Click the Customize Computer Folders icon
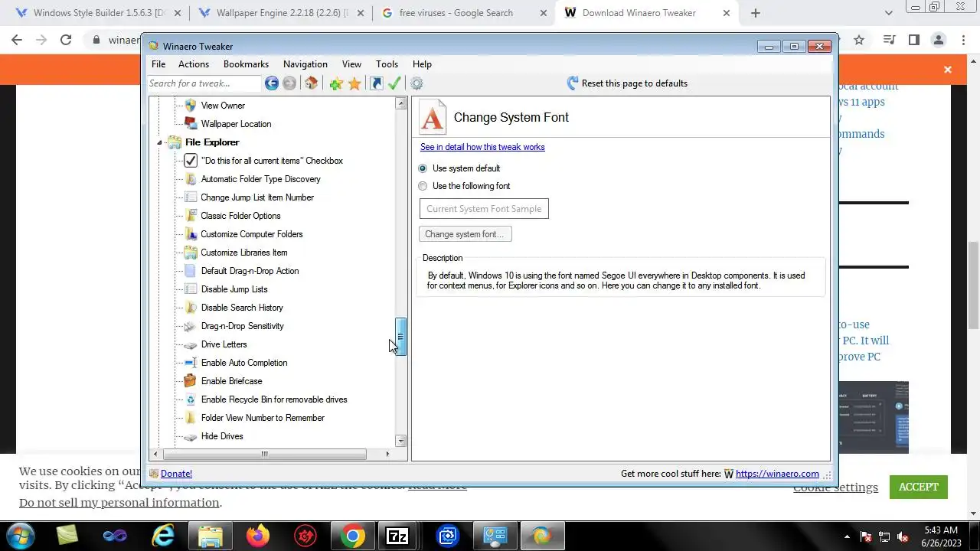This screenshot has height=551, width=980. (191, 234)
